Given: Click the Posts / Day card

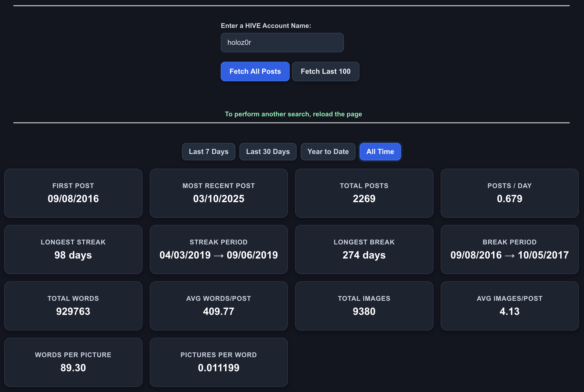Looking at the screenshot, I should [x=509, y=193].
